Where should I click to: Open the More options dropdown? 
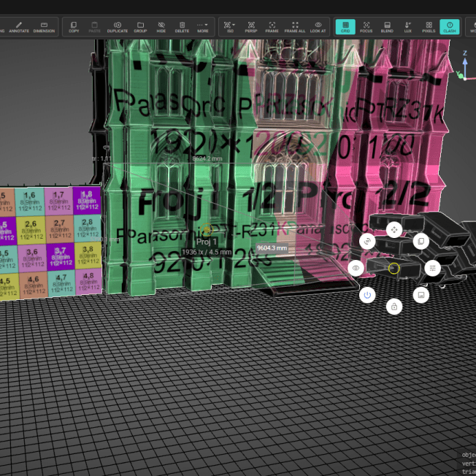point(202,27)
